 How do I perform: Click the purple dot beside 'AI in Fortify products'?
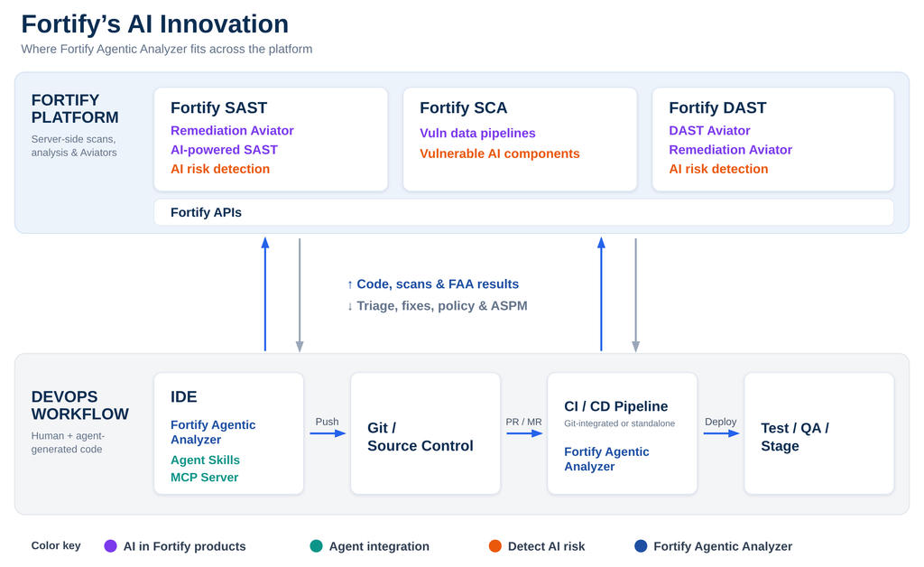[110, 546]
